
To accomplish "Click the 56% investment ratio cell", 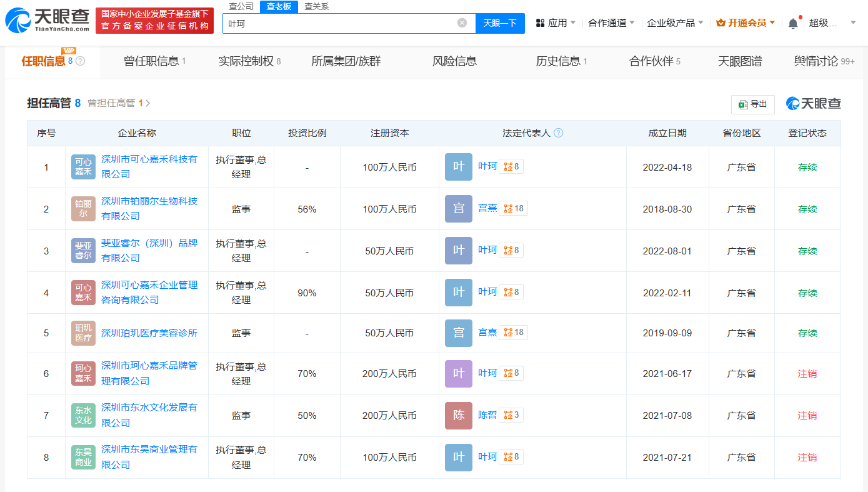I will [x=307, y=209].
